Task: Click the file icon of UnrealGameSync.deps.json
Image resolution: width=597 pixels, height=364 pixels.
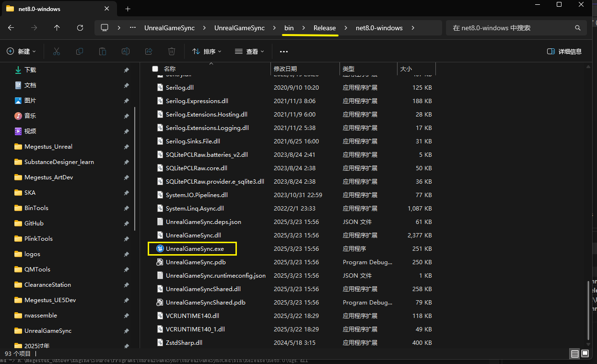Action: 161,222
